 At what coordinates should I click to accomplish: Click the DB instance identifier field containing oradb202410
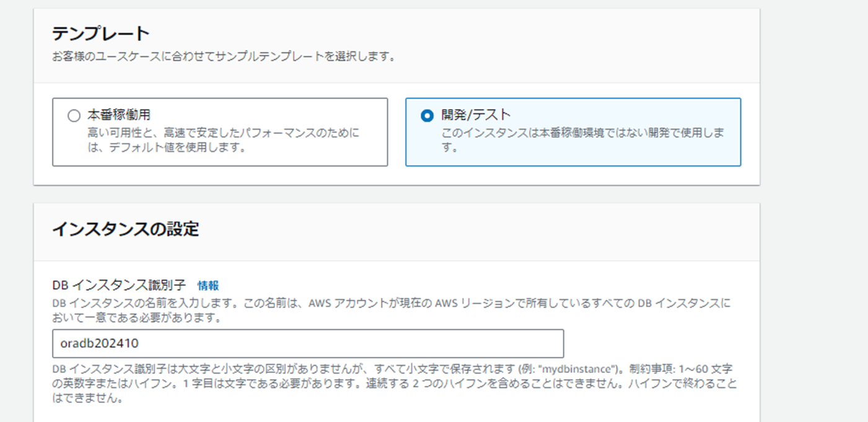click(308, 343)
